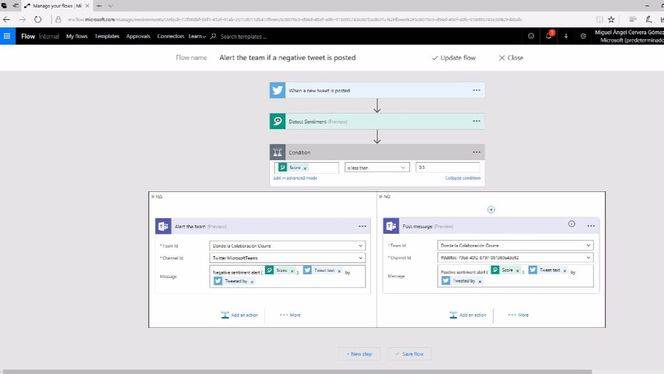664x374 pixels.
Task: Open options menu of Post message action
Action: (x=591, y=226)
